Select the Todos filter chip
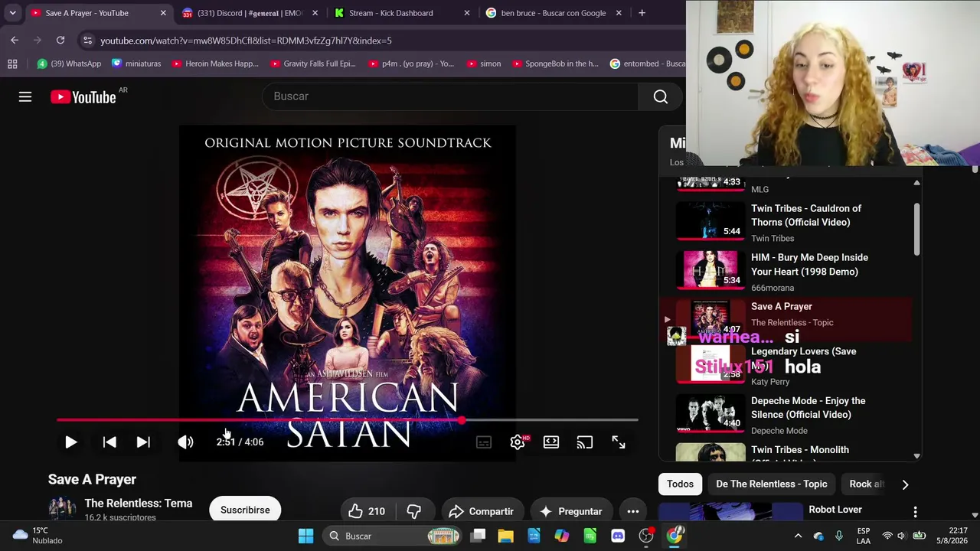The image size is (980, 551). pyautogui.click(x=680, y=484)
